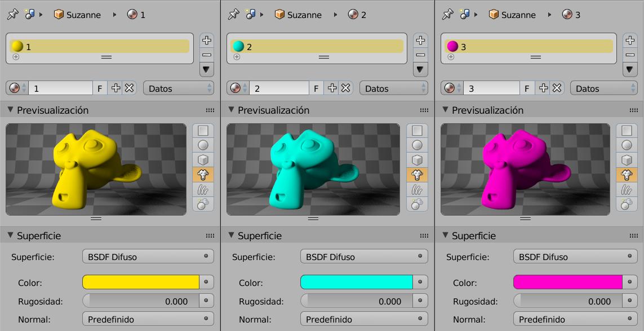Screen dimensions: 644x331
Task: Collapse Superficie section in panel 2
Action: (x=232, y=235)
